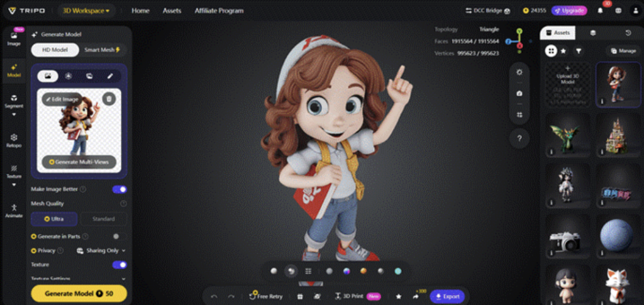Click the notifications bell icon

(599, 11)
